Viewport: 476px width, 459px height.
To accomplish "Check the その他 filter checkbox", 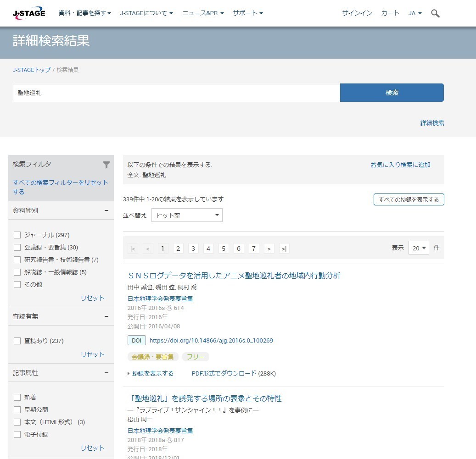I will coord(17,284).
